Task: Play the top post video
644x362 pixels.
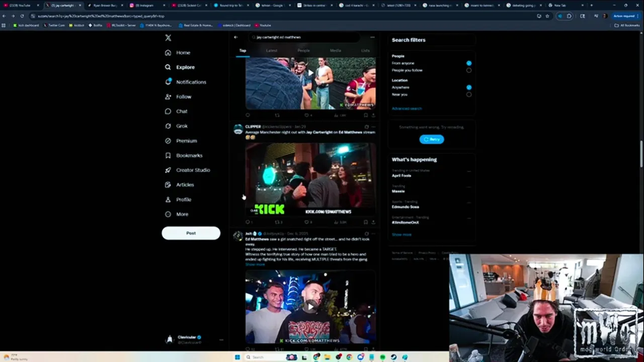Action: [x=310, y=73]
